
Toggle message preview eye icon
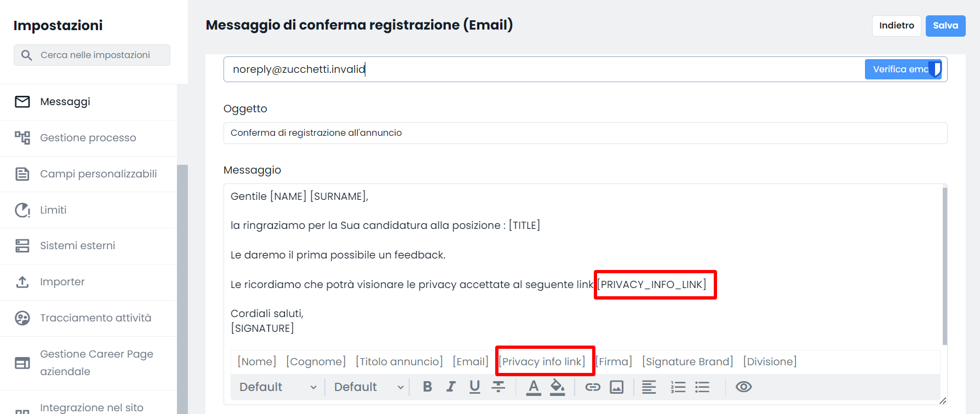pos(743,387)
